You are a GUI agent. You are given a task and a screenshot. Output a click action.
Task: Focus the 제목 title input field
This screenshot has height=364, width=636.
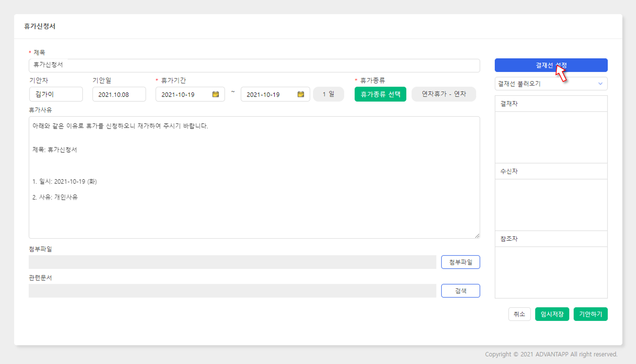point(254,65)
